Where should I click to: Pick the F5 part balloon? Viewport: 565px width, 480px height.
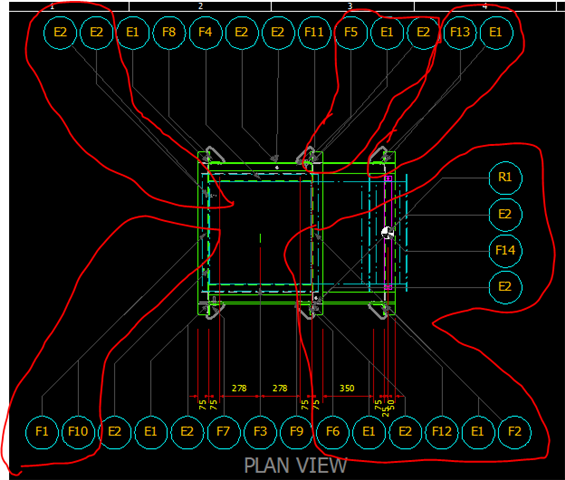pos(351,32)
